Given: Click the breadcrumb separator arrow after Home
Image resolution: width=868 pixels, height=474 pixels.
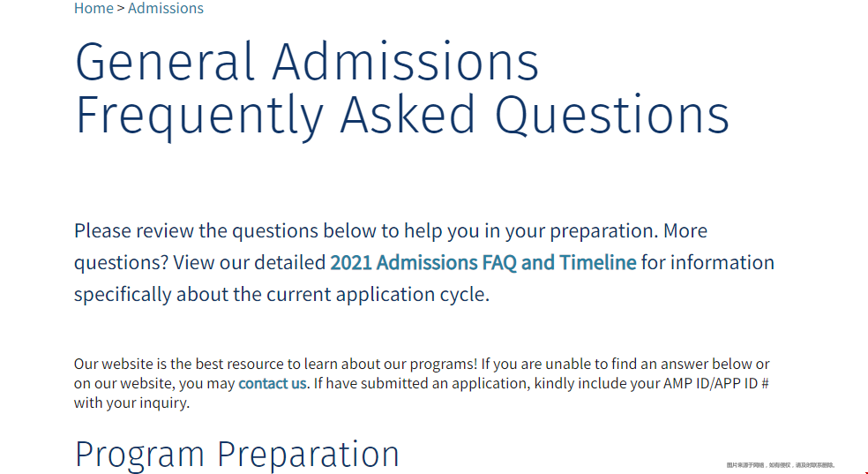Looking at the screenshot, I should [x=121, y=8].
